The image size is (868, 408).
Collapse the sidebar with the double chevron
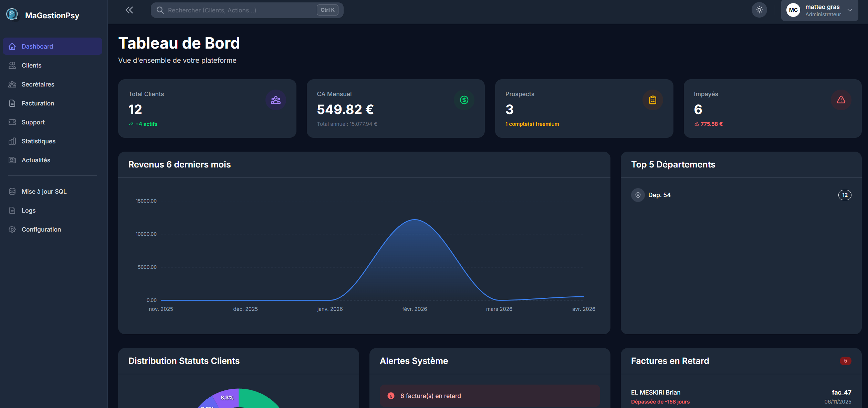[x=129, y=10]
